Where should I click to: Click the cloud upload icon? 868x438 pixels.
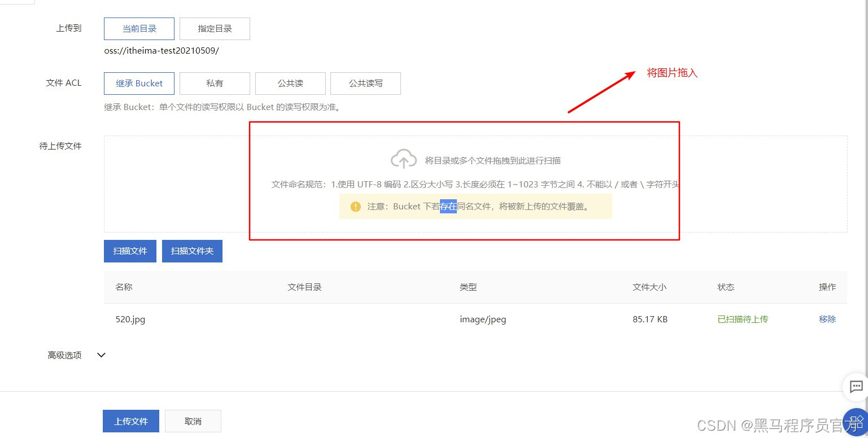point(404,159)
